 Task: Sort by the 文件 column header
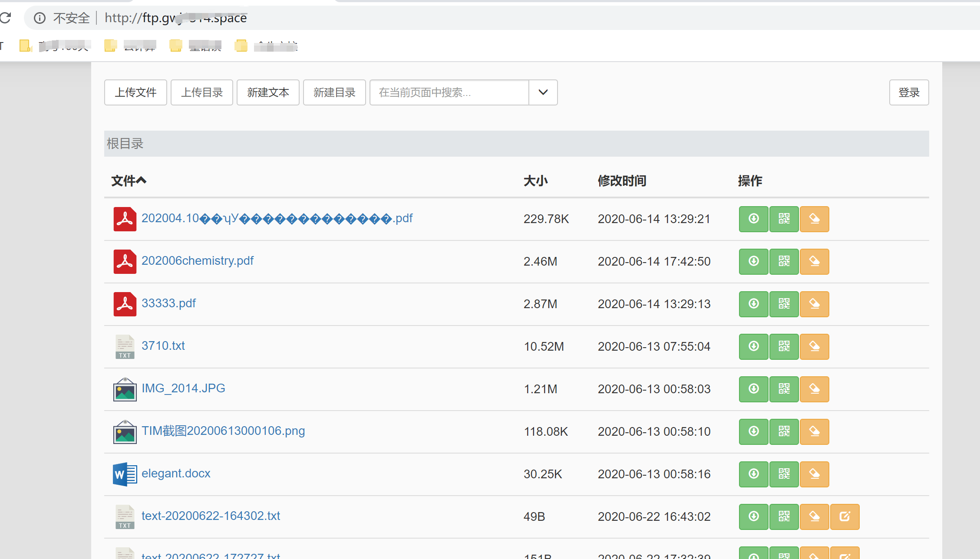[129, 181]
